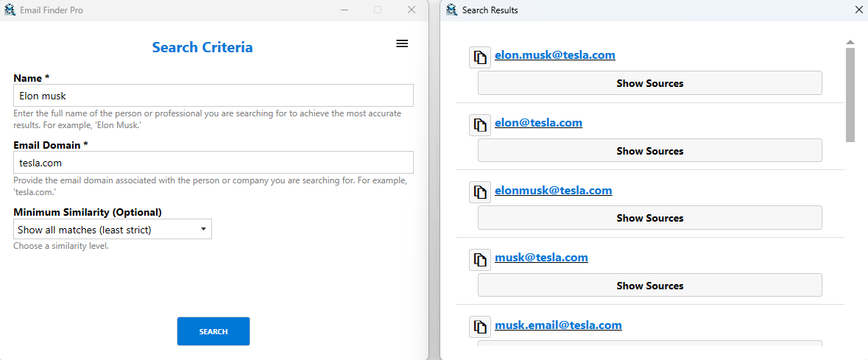Image resolution: width=868 pixels, height=360 pixels.
Task: Copy elon@tesla.com with its copy icon
Action: point(480,124)
